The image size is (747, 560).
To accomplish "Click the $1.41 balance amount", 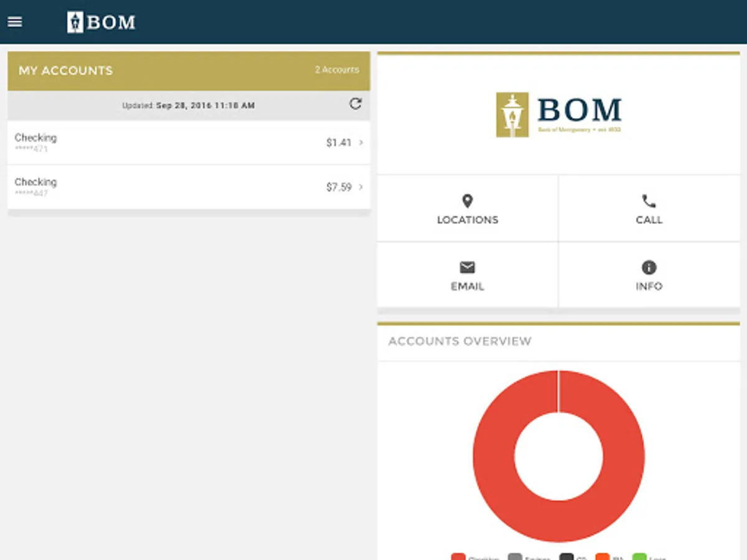I will (x=339, y=142).
